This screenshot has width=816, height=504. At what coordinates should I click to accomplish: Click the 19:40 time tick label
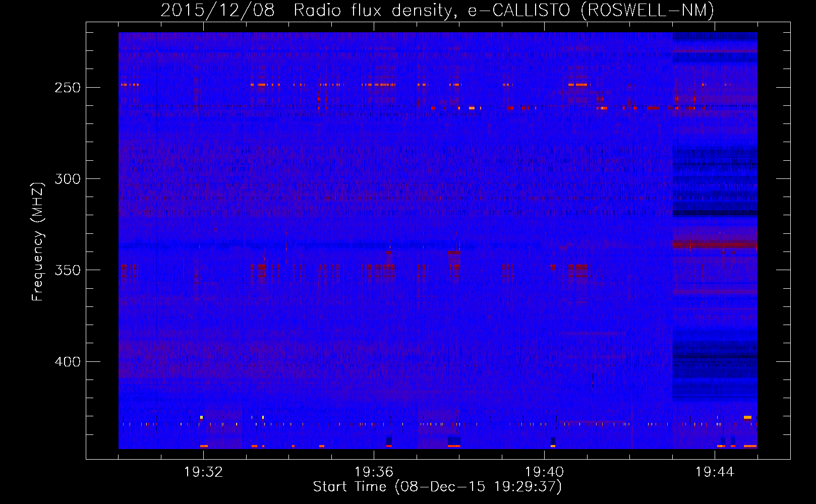(x=544, y=472)
